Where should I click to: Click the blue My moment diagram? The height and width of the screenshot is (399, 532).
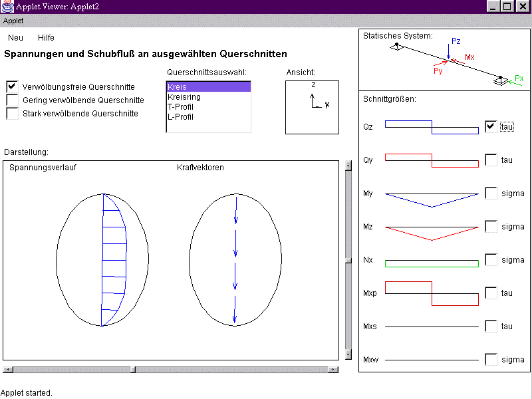point(432,199)
